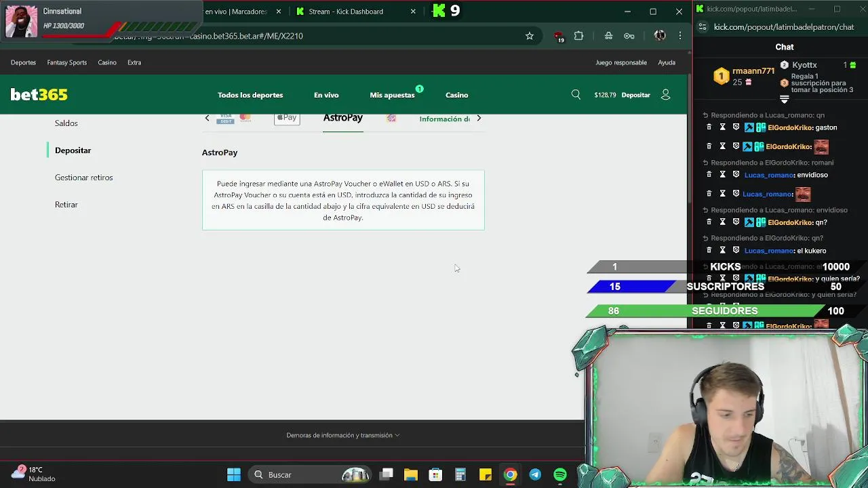Image resolution: width=868 pixels, height=488 pixels.
Task: Timeout ElGordoKriko's 'gaston' message via hourglass icon
Action: (722, 127)
